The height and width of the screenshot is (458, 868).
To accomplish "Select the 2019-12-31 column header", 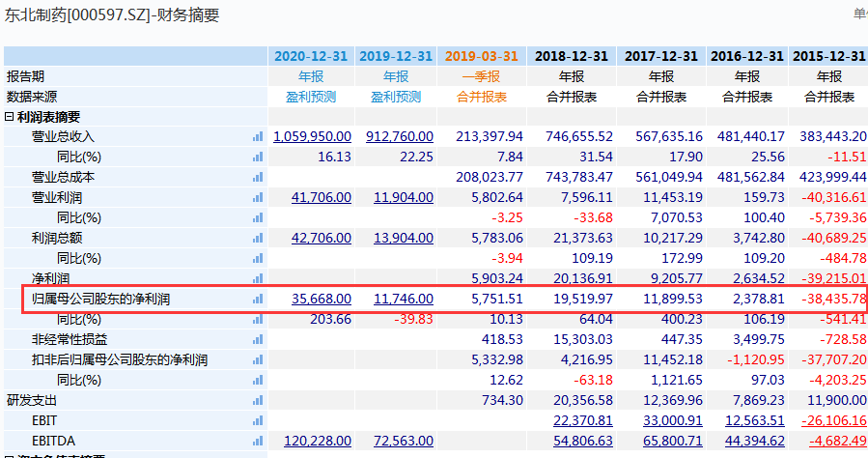I will click(396, 56).
